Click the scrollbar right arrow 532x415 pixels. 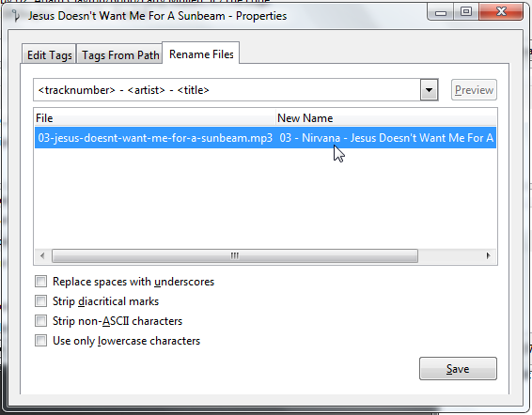click(489, 255)
